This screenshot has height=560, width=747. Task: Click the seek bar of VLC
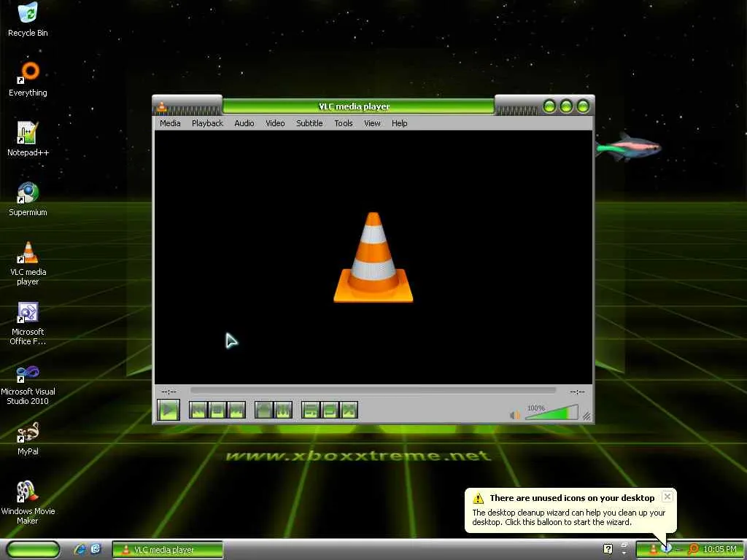click(373, 391)
